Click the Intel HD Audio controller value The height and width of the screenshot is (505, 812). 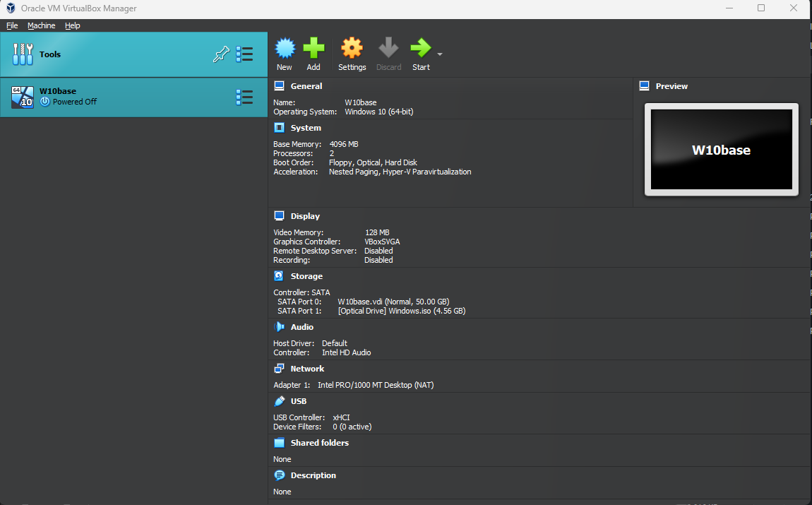point(347,352)
